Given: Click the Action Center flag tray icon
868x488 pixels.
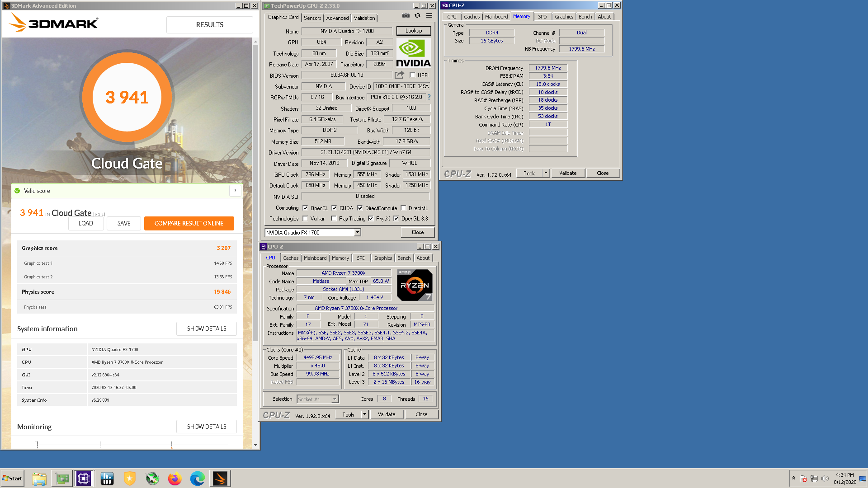Looking at the screenshot, I should click(803, 479).
